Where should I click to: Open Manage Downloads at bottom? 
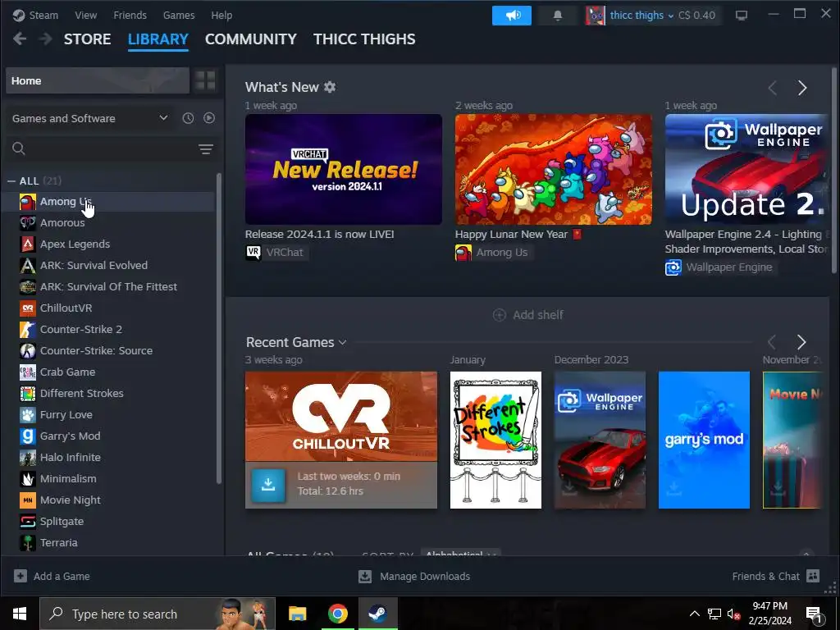coord(414,577)
